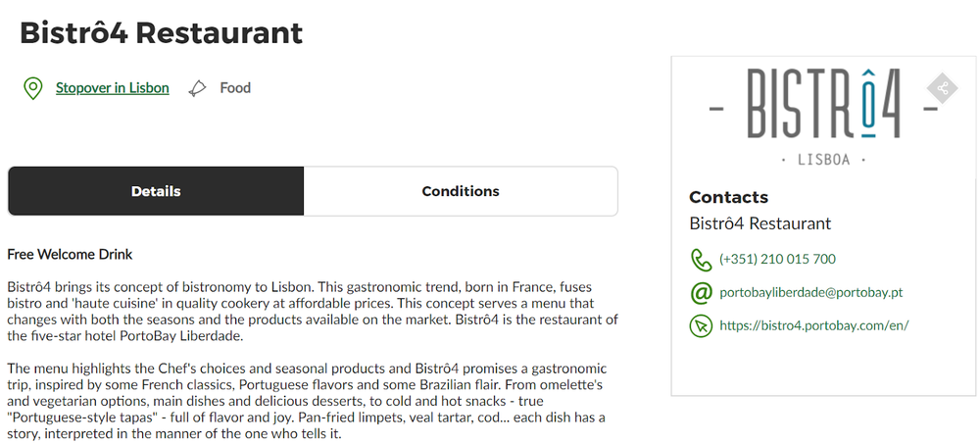Open the Stopover in Lisbon link

tap(112, 88)
